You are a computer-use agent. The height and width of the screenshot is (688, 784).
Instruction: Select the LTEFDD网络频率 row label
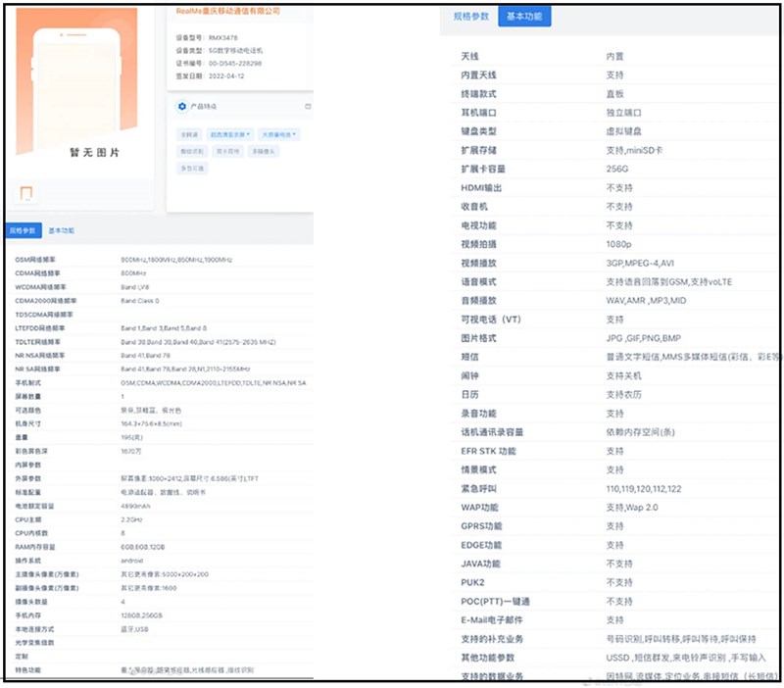39,328
